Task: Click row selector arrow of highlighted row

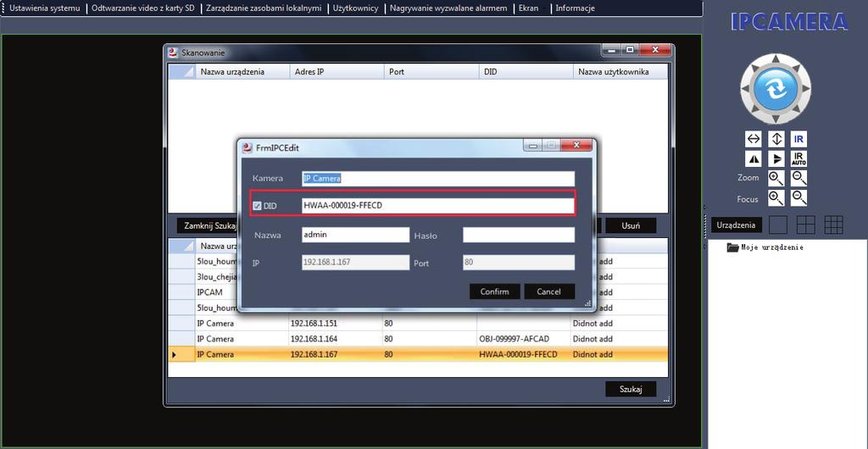Action: pos(175,354)
